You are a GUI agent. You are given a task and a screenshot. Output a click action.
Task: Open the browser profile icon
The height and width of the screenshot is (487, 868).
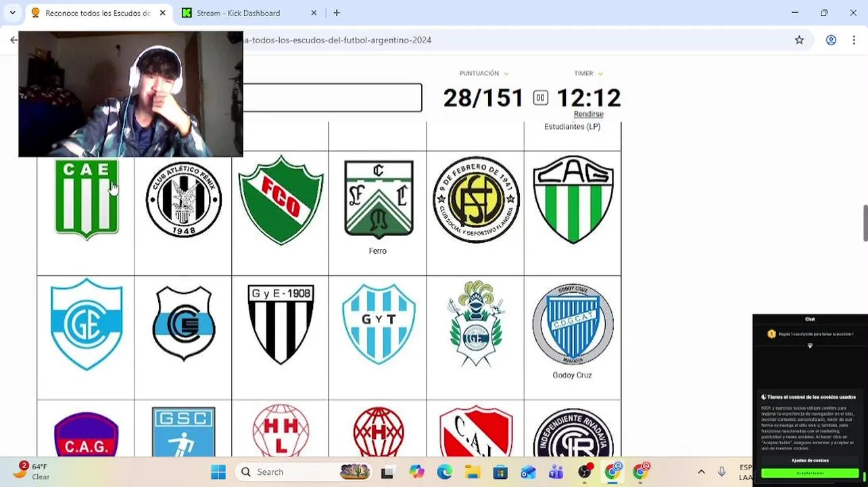(x=831, y=40)
